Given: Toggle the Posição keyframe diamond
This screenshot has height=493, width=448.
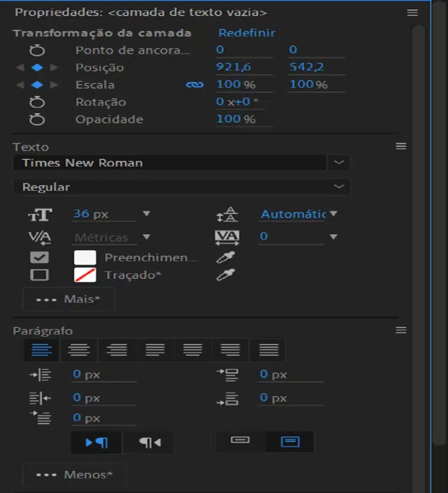Looking at the screenshot, I should click(37, 67).
